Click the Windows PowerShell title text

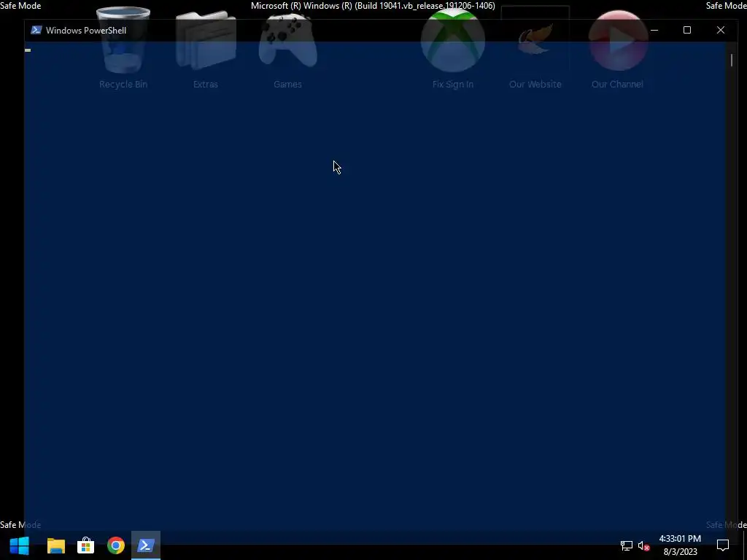click(86, 30)
